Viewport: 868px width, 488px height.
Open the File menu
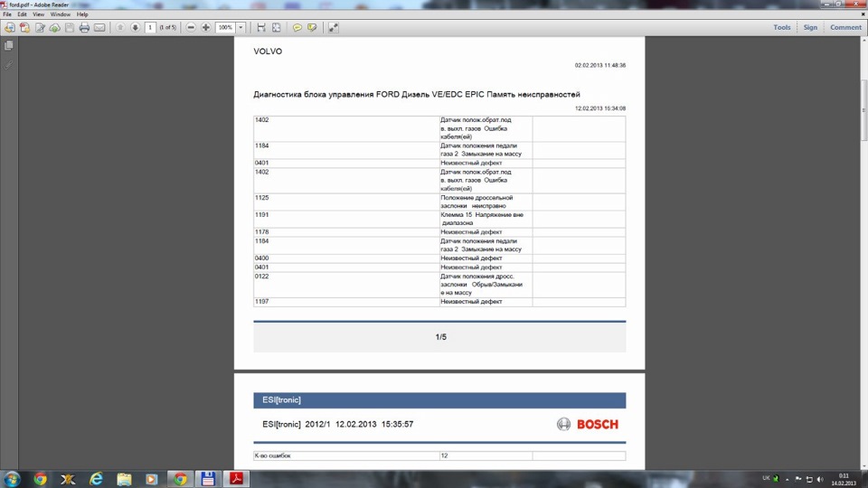pyautogui.click(x=7, y=14)
